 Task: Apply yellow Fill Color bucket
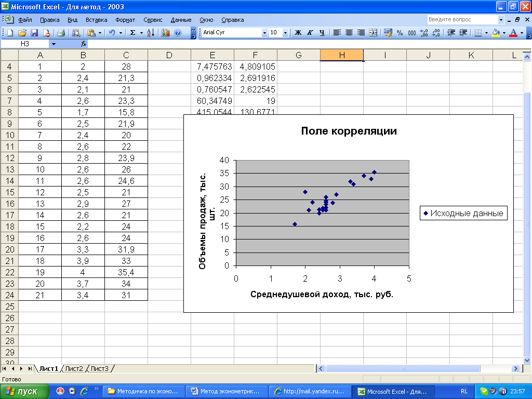(x=496, y=33)
